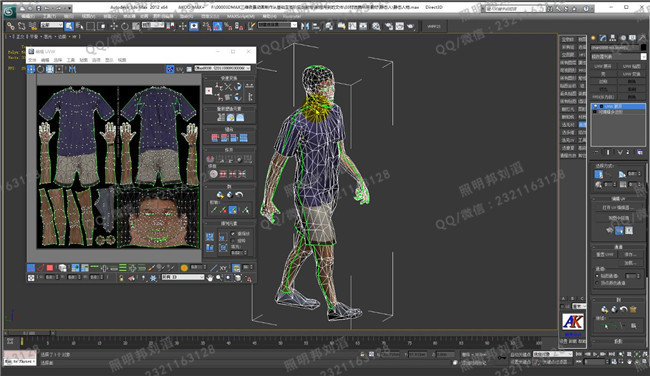Open the Select by Name dialog
Screen dimensions: 650x376
(80, 26)
